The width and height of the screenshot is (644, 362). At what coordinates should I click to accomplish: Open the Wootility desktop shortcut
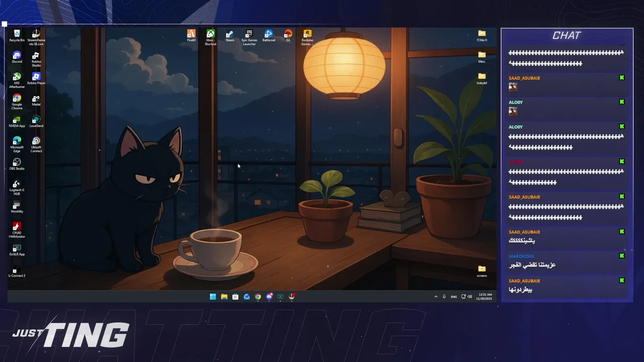tap(17, 208)
